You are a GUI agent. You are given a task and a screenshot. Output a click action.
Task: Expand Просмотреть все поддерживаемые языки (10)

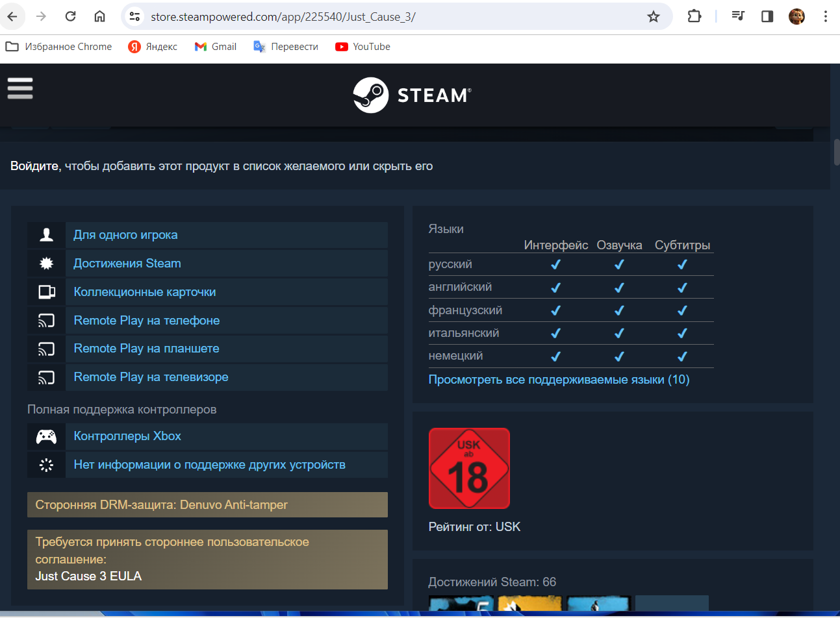point(559,380)
